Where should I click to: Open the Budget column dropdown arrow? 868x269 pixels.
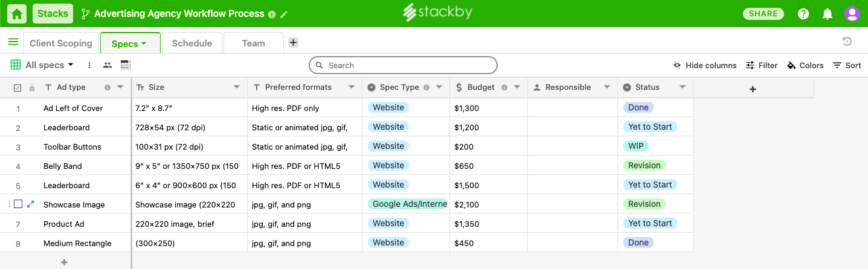(x=517, y=87)
